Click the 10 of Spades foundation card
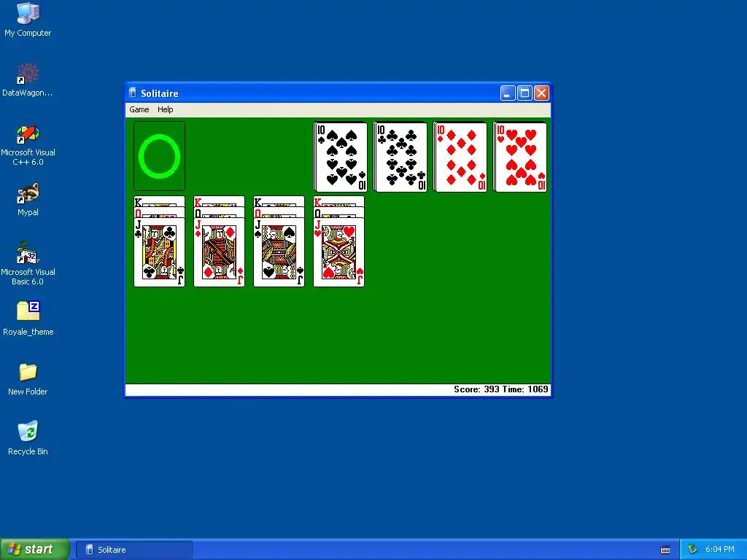Image resolution: width=747 pixels, height=560 pixels. click(x=341, y=157)
